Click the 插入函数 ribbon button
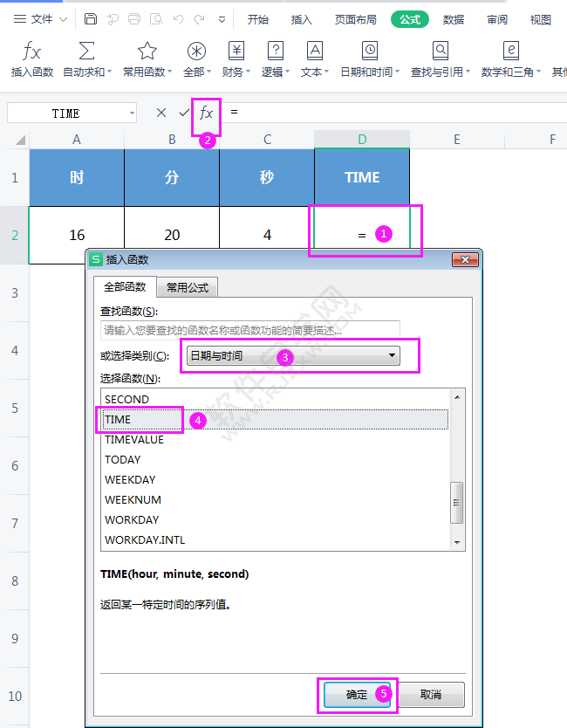Image resolution: width=567 pixels, height=728 pixels. point(32,59)
